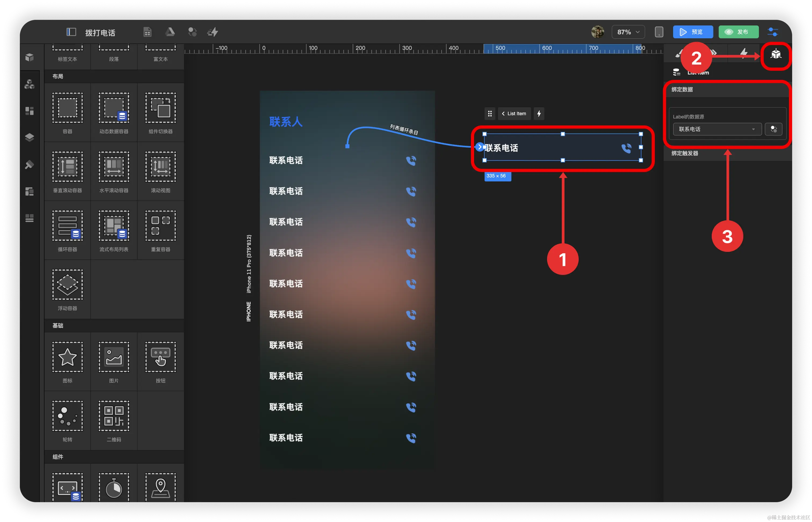
Task: Switch to the data binding cube tab
Action: [x=776, y=54]
